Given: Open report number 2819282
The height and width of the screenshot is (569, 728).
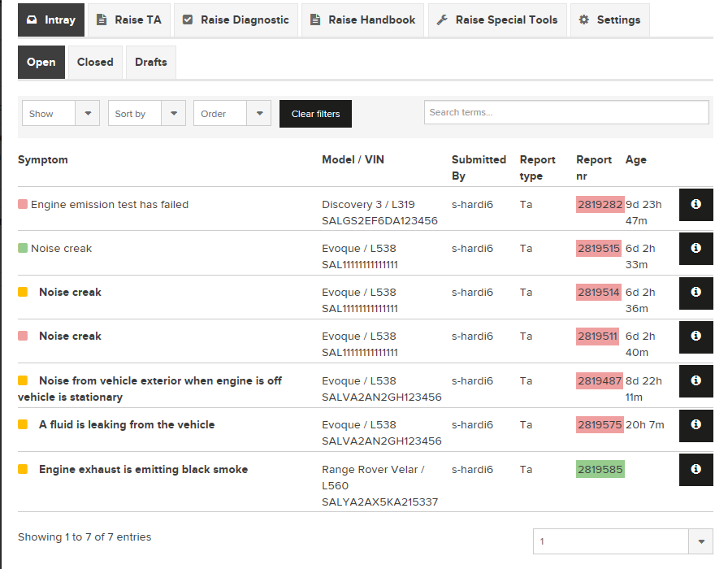Looking at the screenshot, I should [600, 204].
